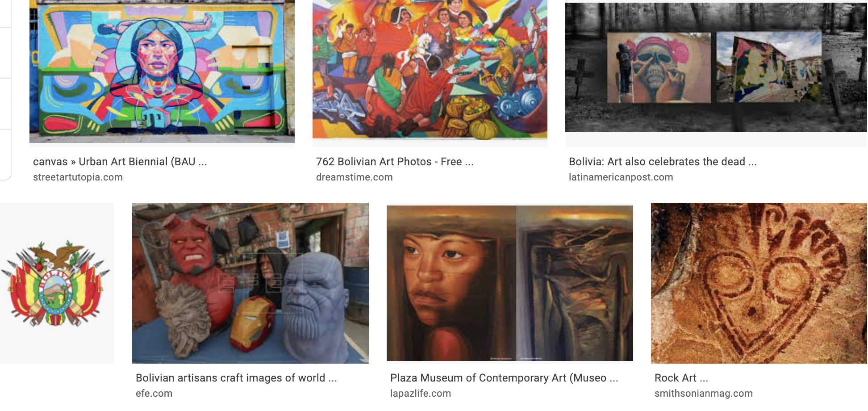Click 'Bolivian artisans craft images of world ...' title
868x411 pixels.
[236, 378]
